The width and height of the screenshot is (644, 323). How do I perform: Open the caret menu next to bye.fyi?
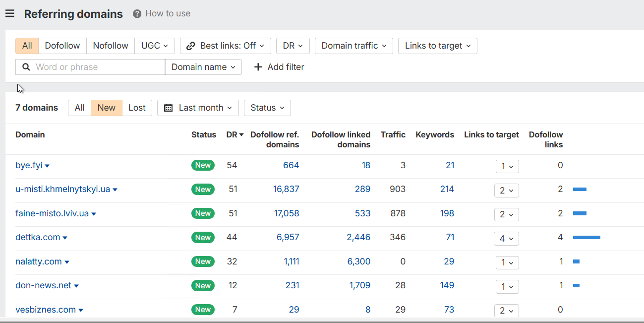coord(48,166)
